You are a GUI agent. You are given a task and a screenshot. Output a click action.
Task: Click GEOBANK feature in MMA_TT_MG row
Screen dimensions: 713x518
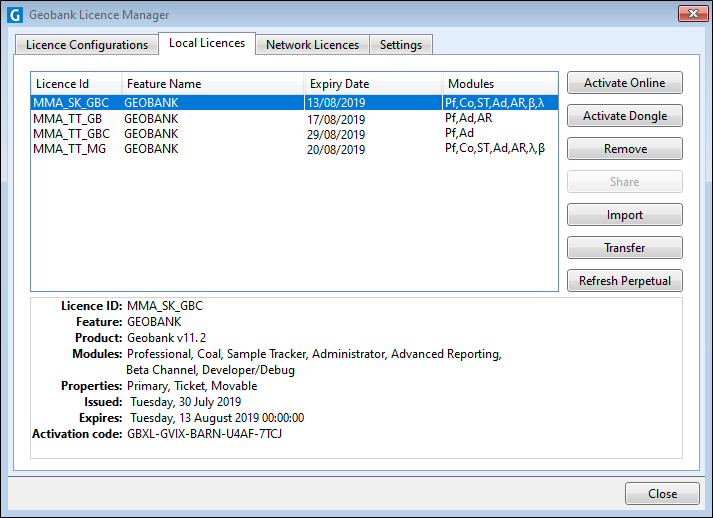pos(151,149)
